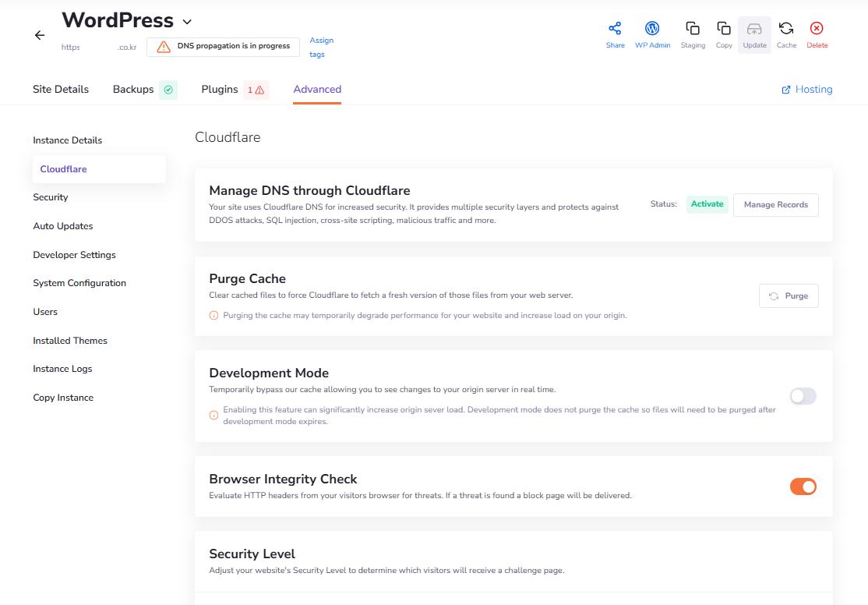The width and height of the screenshot is (868, 605).
Task: Open the Backups tab
Action: [x=133, y=89]
